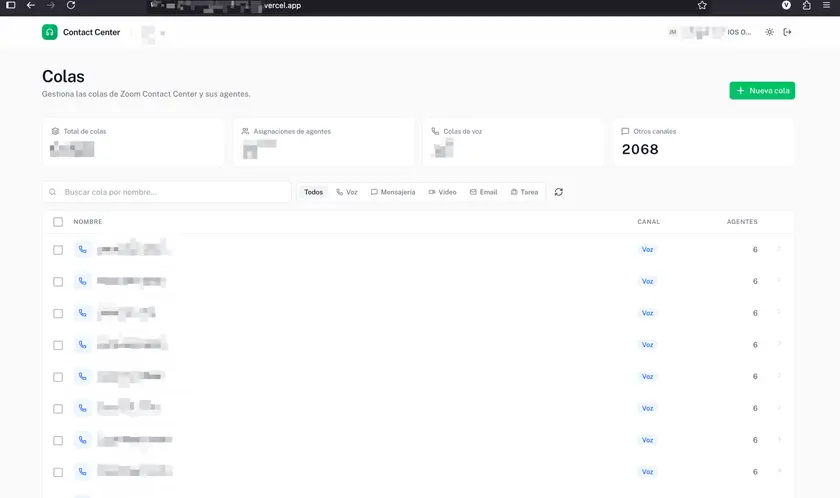Click the phone icon in the seventh queue row
The width and height of the screenshot is (840, 498).
(82, 440)
